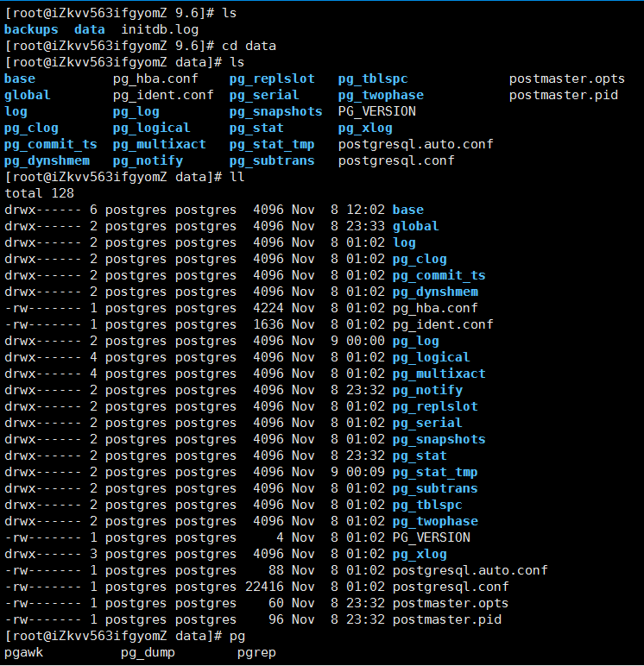Click 'postgresql.conf' in the long listing

tap(451, 587)
